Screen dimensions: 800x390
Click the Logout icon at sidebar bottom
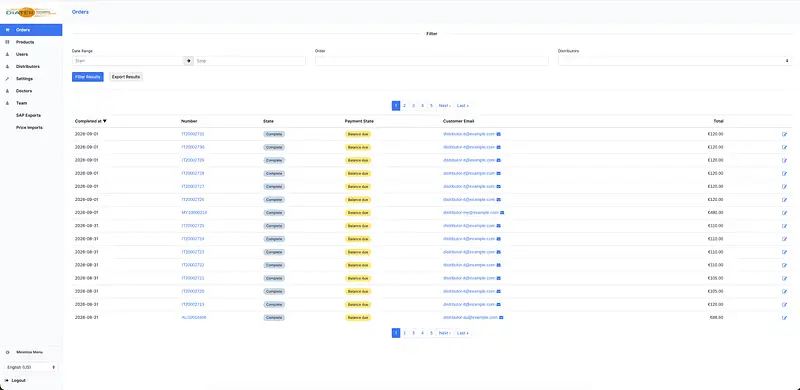click(x=7, y=380)
